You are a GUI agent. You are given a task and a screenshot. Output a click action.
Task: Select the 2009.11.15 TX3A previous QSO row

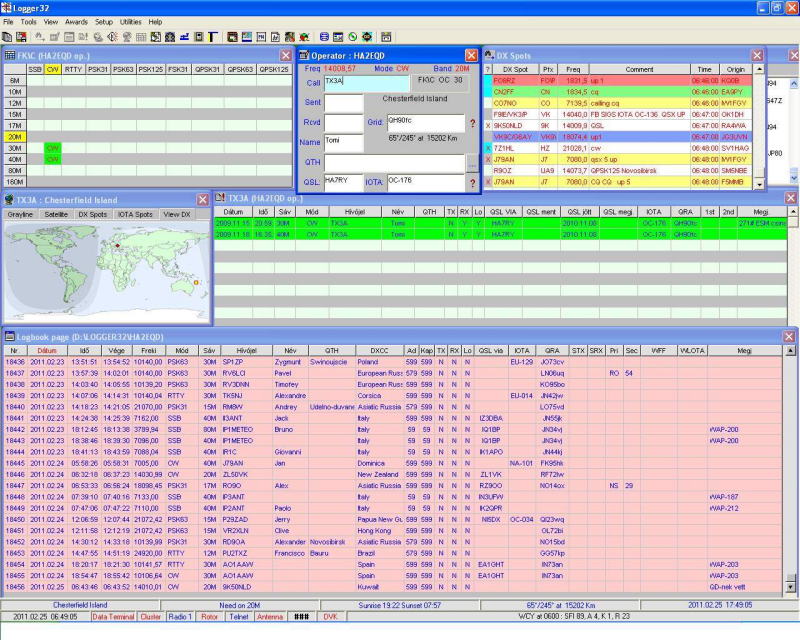click(x=501, y=223)
